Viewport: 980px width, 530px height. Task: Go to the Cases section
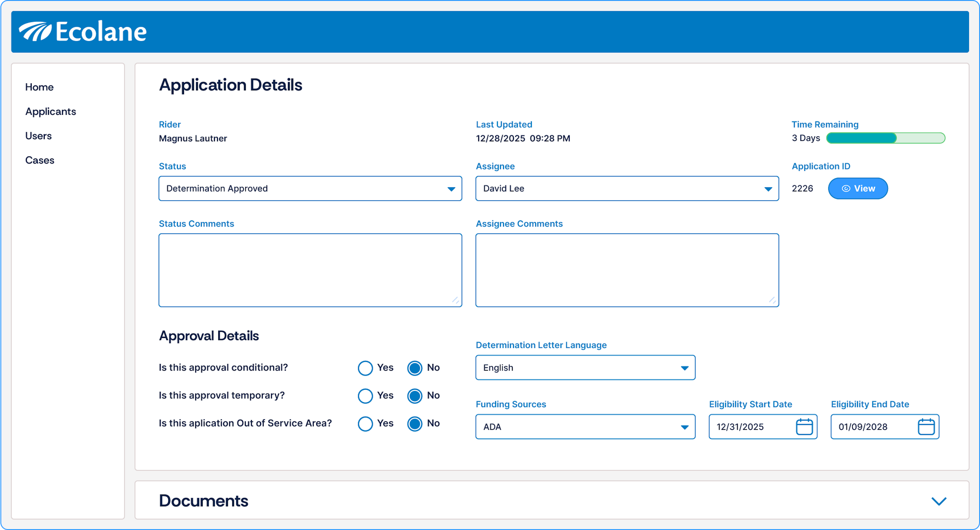pyautogui.click(x=40, y=160)
